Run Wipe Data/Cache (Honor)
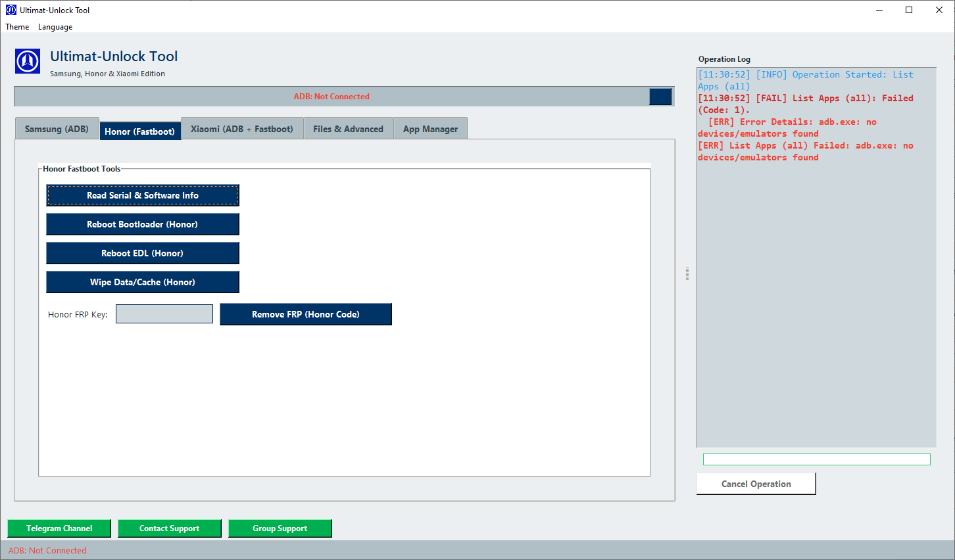Image resolution: width=955 pixels, height=560 pixels. (x=142, y=282)
